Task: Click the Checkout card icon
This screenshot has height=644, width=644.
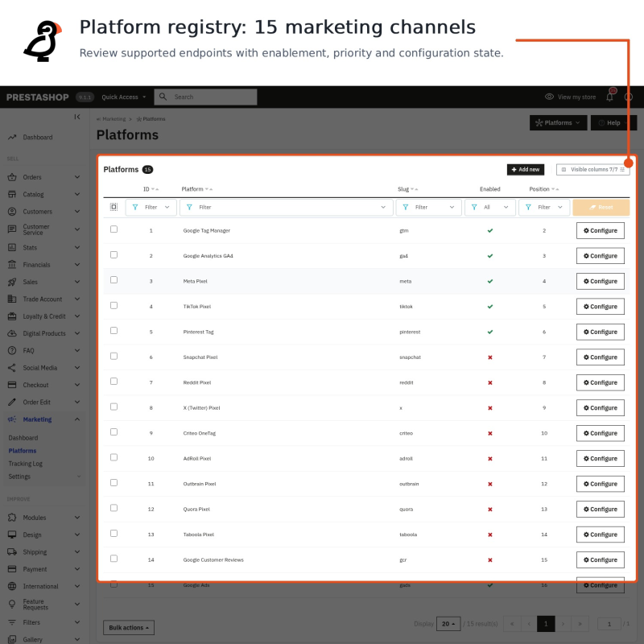Action: click(12, 385)
